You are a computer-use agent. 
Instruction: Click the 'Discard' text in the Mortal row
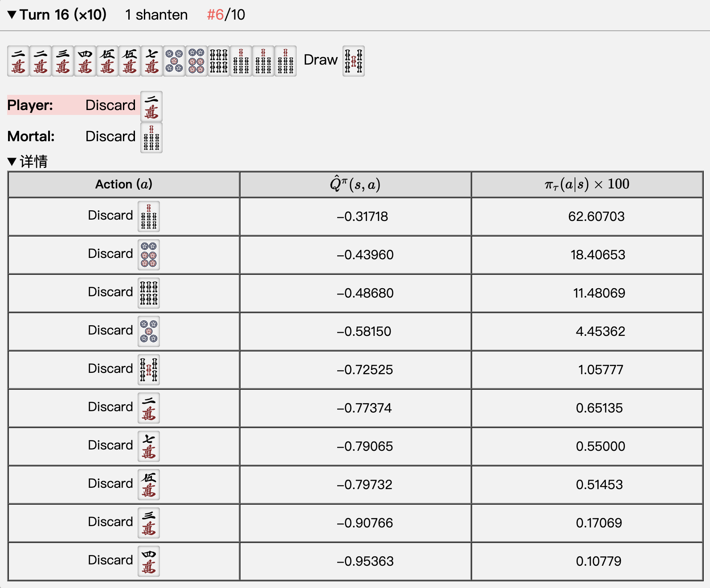[x=110, y=136]
